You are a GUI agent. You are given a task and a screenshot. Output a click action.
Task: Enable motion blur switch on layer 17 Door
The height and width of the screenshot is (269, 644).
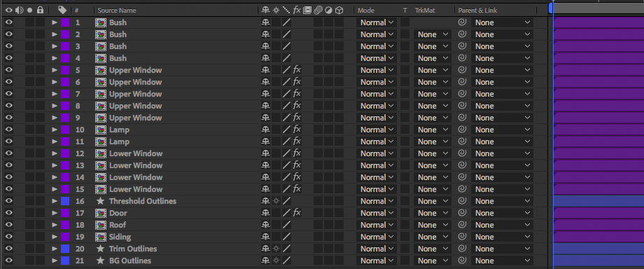[x=318, y=213]
